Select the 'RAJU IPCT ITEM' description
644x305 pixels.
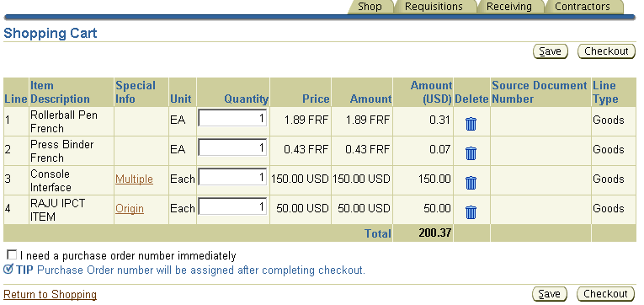click(x=57, y=210)
